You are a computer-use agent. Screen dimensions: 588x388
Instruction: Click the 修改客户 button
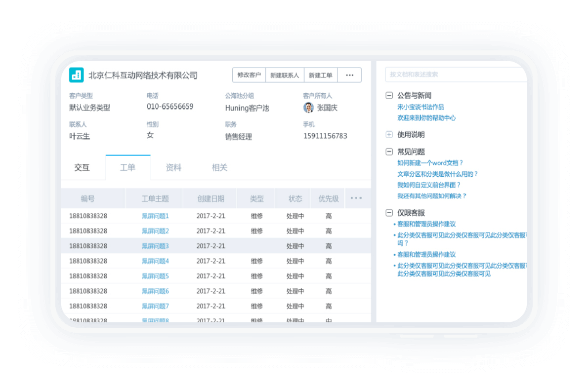[x=249, y=75]
